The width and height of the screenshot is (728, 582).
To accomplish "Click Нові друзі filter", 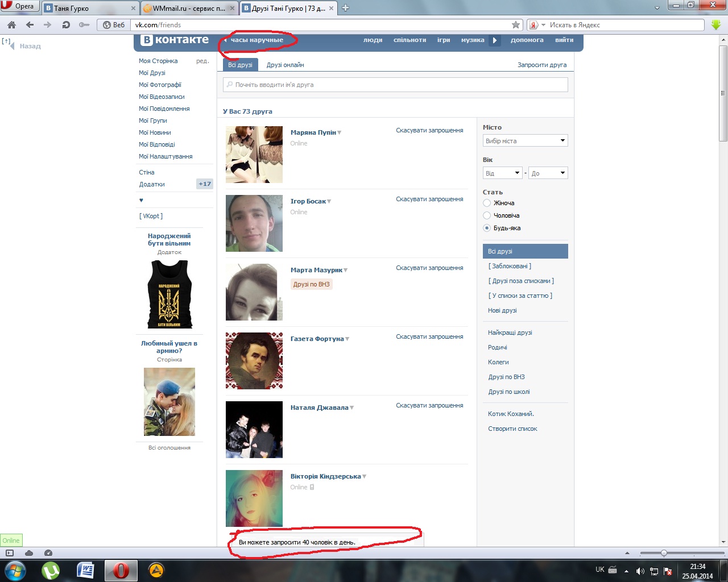I will pyautogui.click(x=502, y=310).
